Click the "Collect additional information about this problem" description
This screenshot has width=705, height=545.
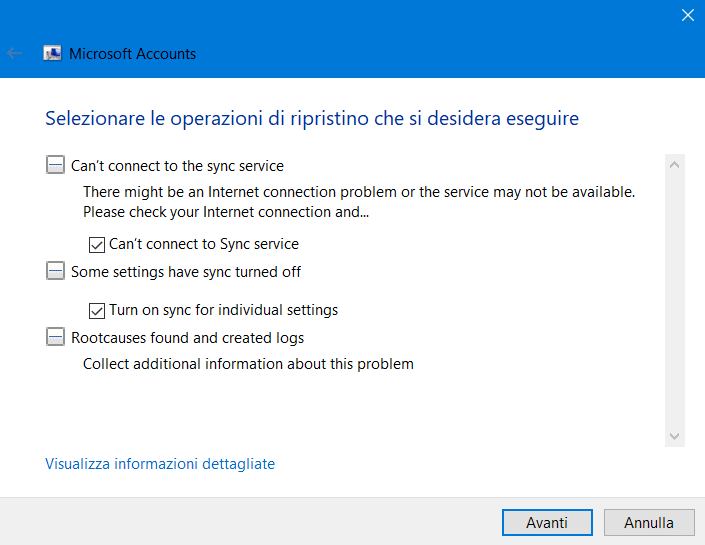tap(248, 364)
